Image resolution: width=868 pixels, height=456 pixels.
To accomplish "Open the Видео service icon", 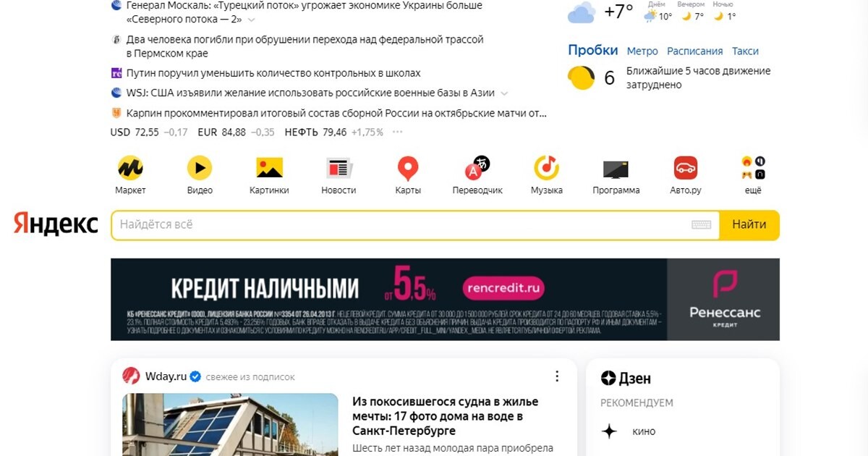I will (200, 169).
